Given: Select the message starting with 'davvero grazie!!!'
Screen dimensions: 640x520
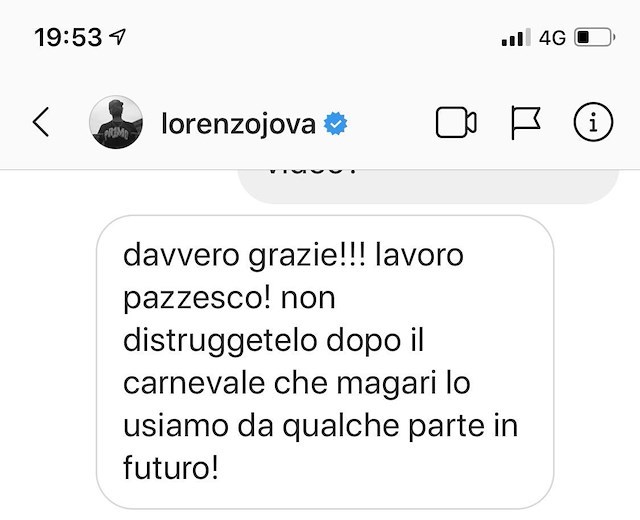Looking at the screenshot, I should click(325, 362).
